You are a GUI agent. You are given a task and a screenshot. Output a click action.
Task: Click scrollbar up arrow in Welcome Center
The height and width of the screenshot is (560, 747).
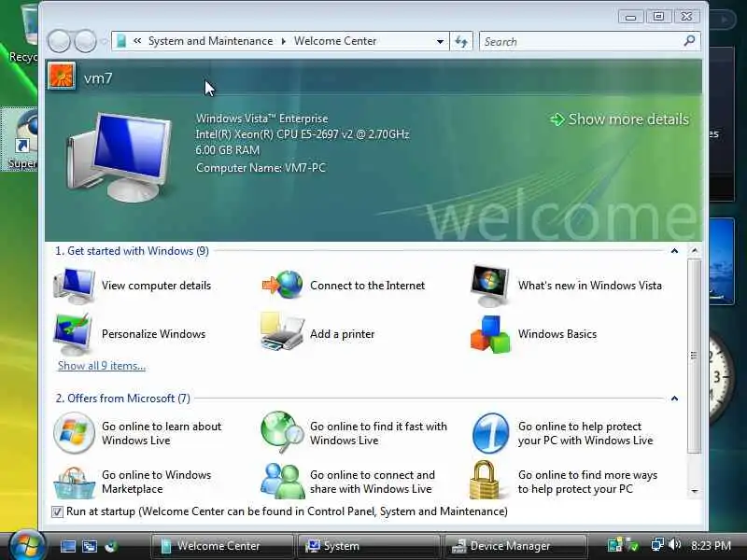pyautogui.click(x=695, y=250)
